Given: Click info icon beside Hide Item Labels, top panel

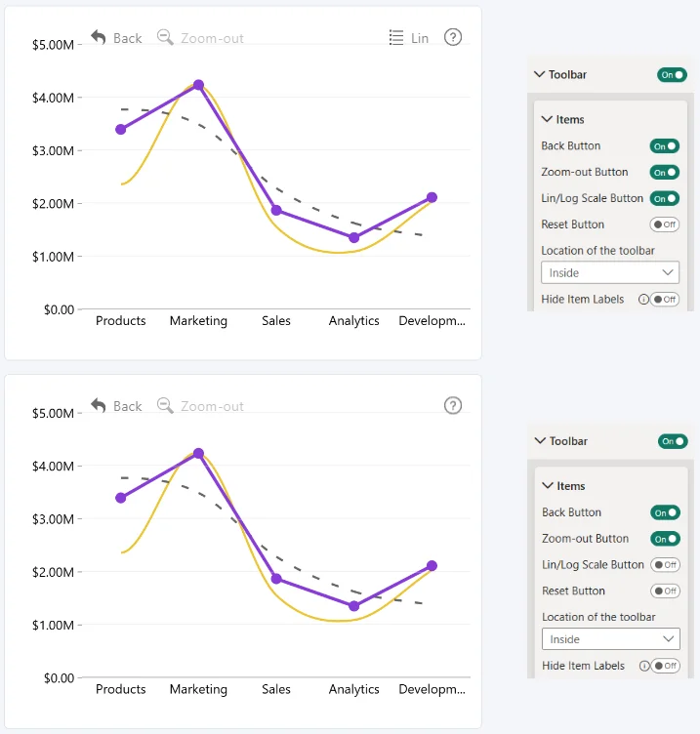Looking at the screenshot, I should click(x=643, y=299).
